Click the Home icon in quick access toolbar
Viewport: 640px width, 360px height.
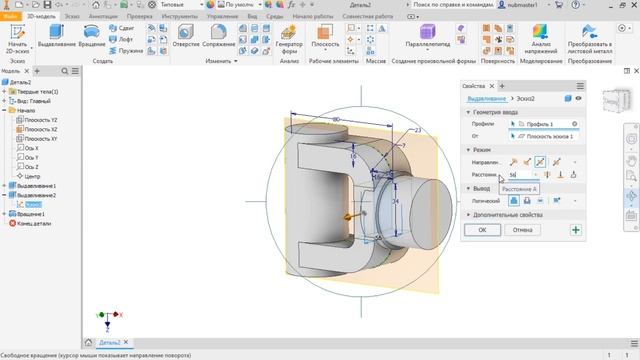click(x=96, y=5)
